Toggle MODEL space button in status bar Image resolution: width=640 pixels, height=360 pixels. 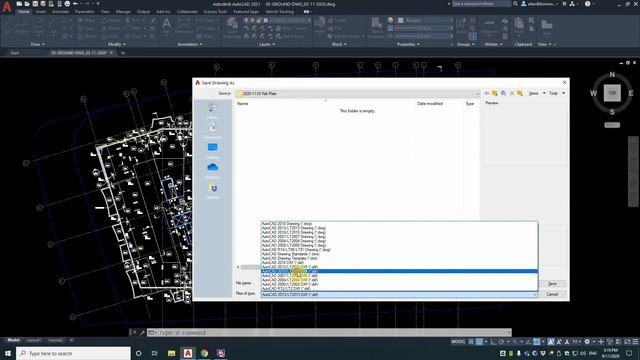click(x=458, y=342)
